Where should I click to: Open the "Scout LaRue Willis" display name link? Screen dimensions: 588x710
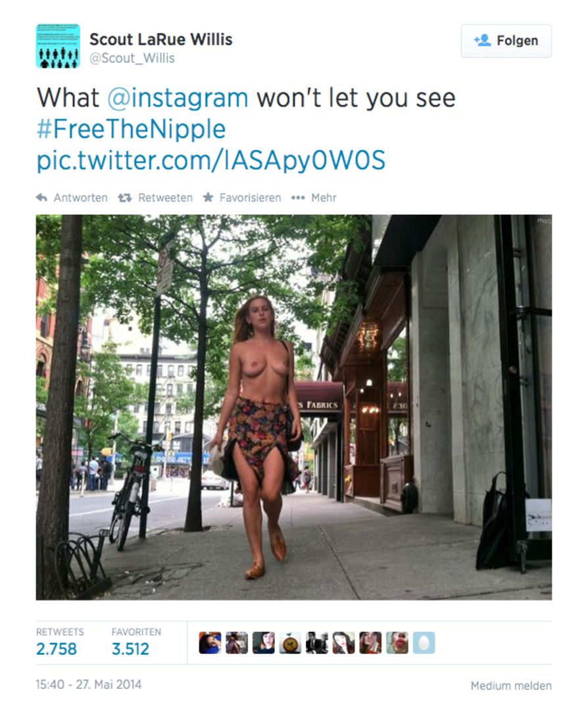click(161, 39)
